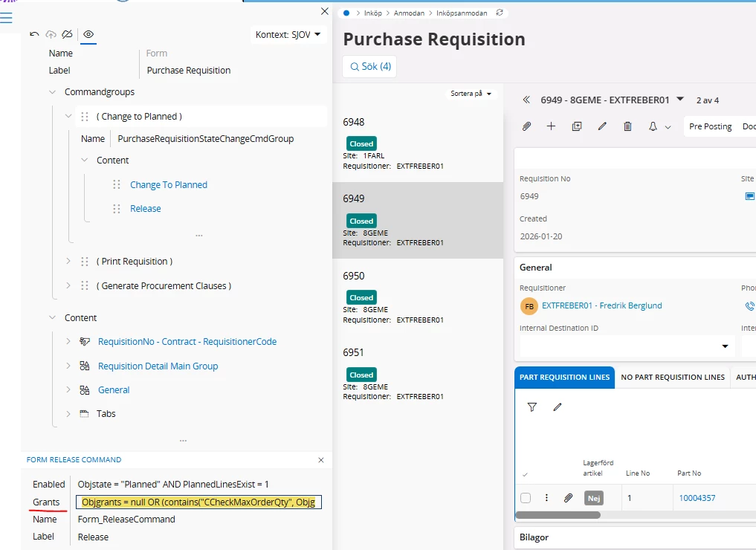This screenshot has width=756, height=550.
Task: Tick the checkbox for line 1
Action: pyautogui.click(x=526, y=498)
